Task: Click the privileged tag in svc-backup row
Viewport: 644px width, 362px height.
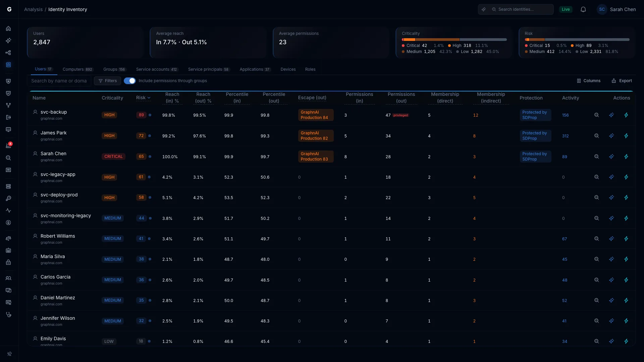Action: pos(401,115)
